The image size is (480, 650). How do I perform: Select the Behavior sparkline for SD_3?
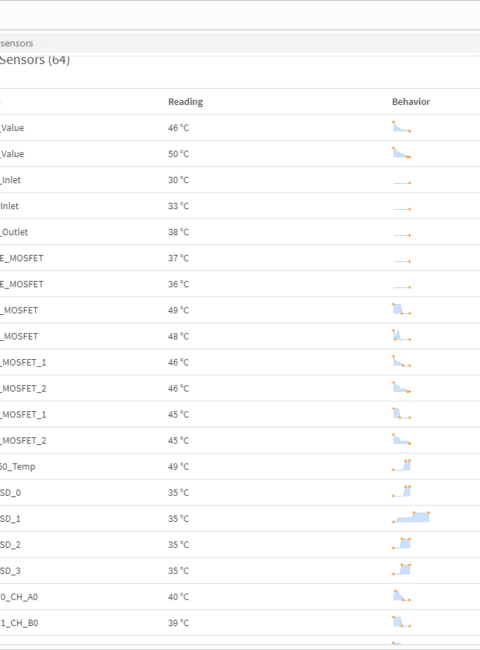402,569
